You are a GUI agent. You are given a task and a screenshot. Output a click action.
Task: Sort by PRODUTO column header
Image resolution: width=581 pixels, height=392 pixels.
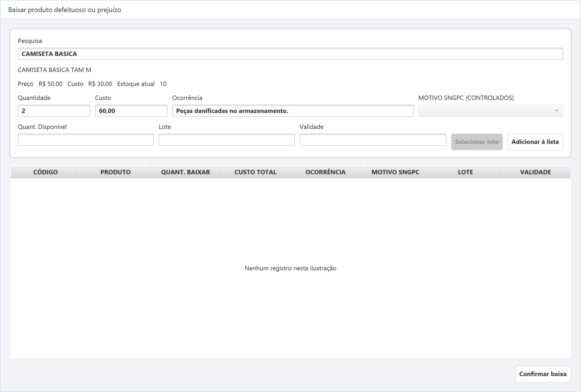(115, 172)
